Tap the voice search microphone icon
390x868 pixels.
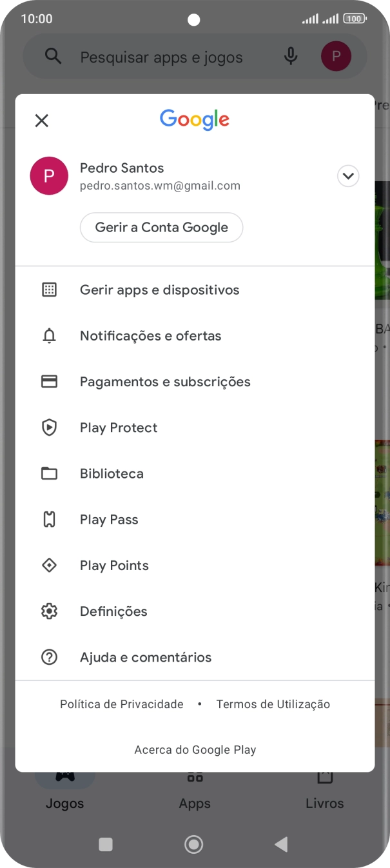pyautogui.click(x=290, y=56)
